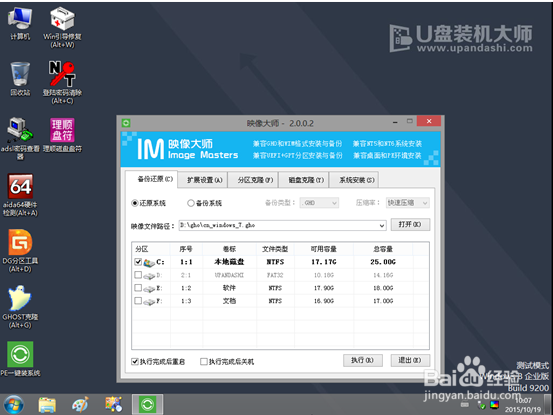This screenshot has width=553, height=415.
Task: Click the UPANDASHI volume label cell
Action: tap(229, 275)
